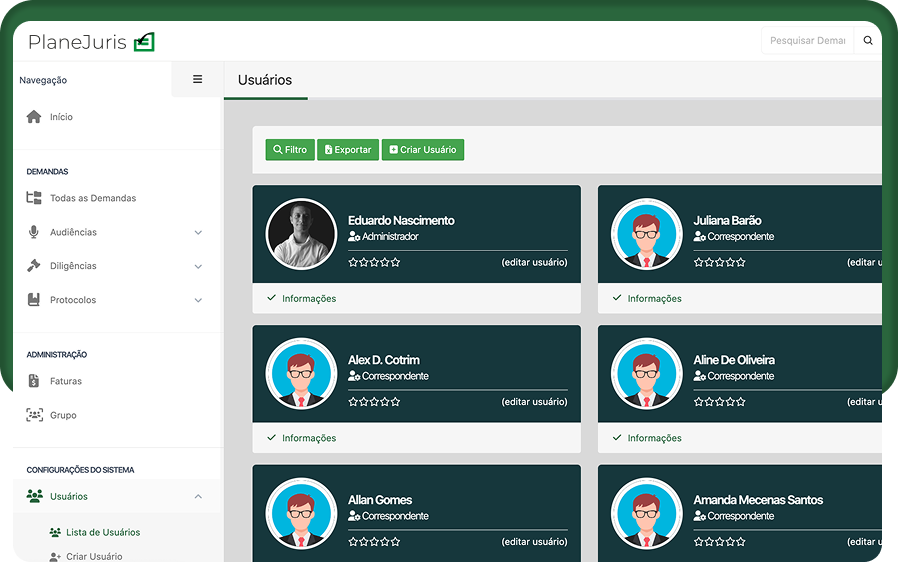Click the microphone icon for Audiências

click(x=34, y=232)
